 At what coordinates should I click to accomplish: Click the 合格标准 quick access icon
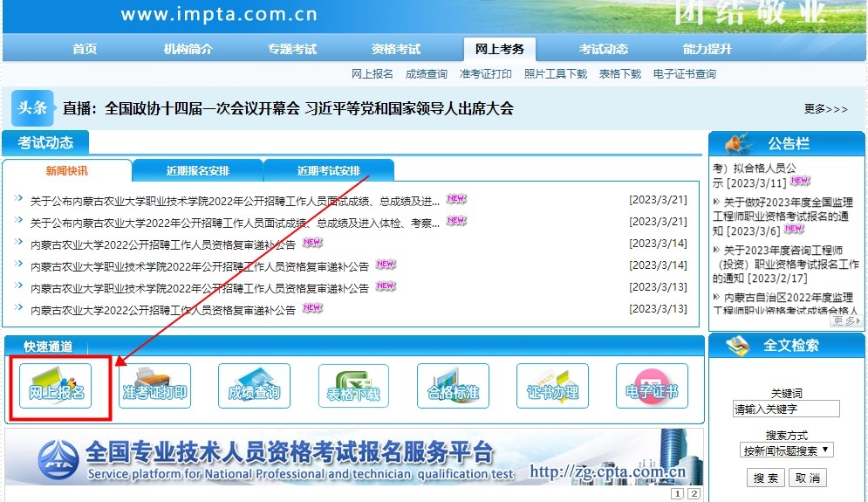[453, 387]
